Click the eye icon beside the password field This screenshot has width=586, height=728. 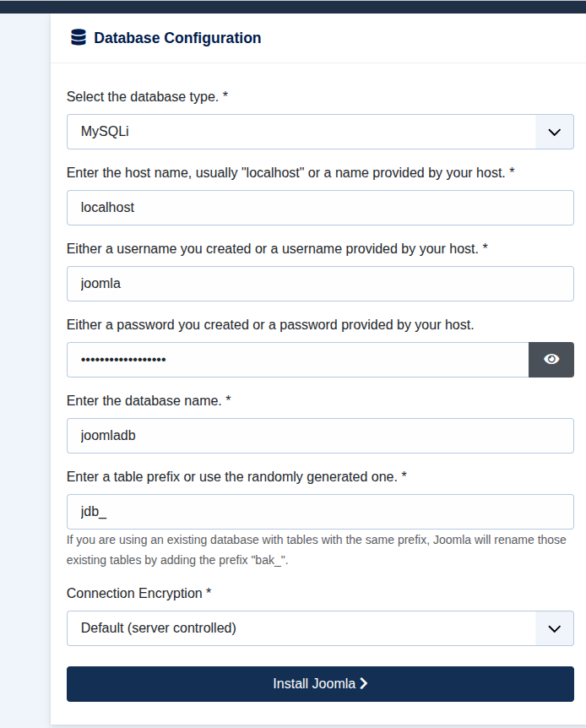coord(551,359)
